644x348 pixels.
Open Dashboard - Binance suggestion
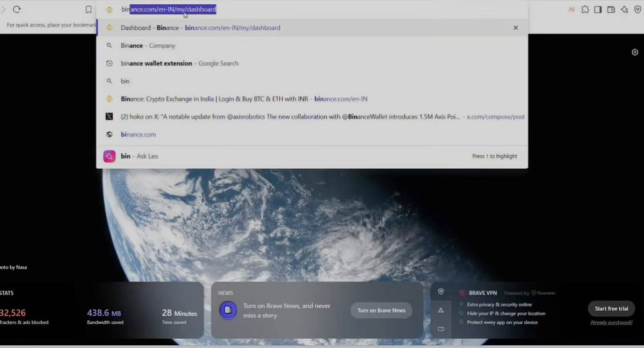pos(312,27)
